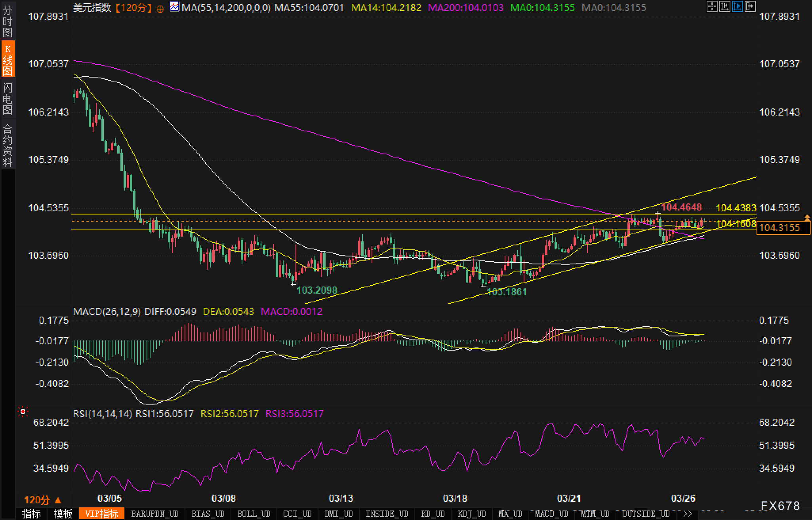
Task: Select the VIP指标 tab
Action: point(102,514)
